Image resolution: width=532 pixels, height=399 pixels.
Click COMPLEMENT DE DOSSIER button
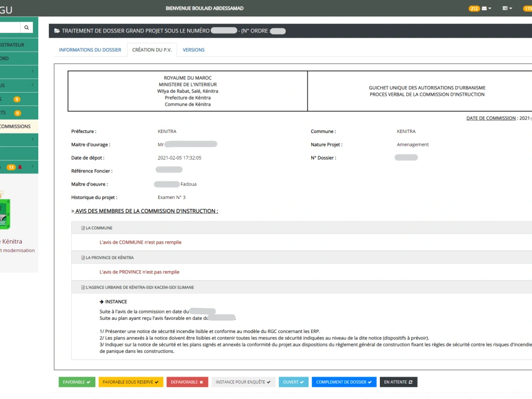tap(344, 382)
